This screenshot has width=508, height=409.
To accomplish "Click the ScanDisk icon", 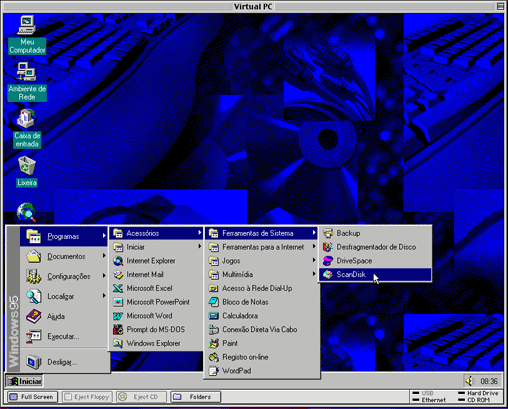I will point(328,275).
